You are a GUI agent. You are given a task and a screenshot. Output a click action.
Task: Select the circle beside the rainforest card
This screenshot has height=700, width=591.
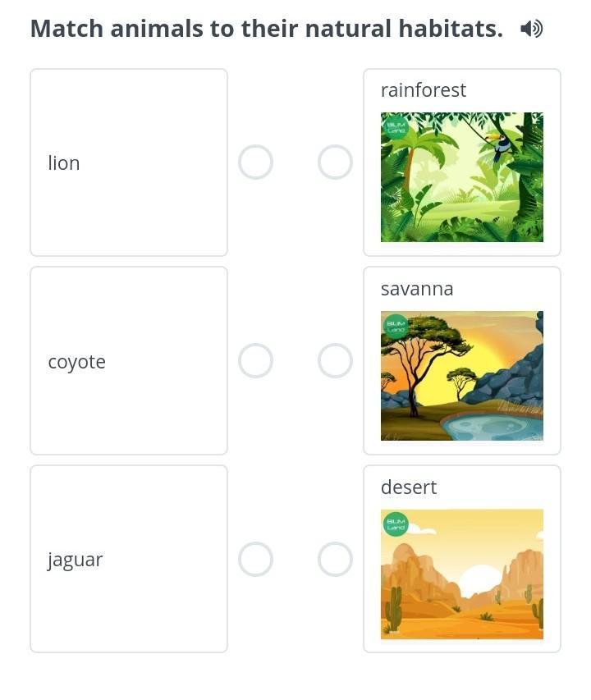(335, 162)
